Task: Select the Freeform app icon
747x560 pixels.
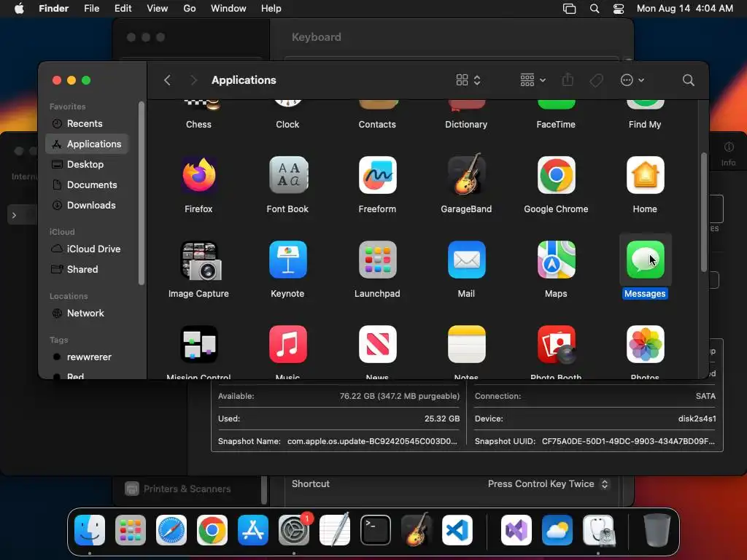Action: coord(377,175)
